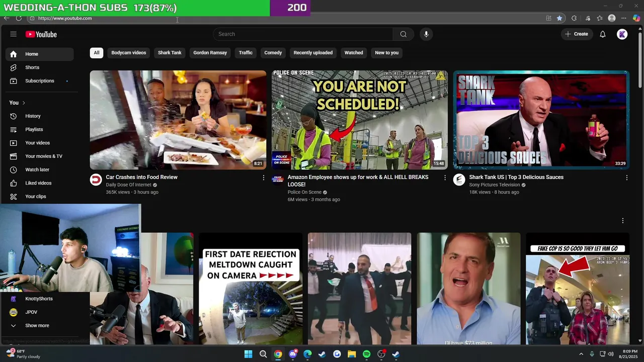Open the Sony Pictures Television channel avatar

click(x=459, y=180)
